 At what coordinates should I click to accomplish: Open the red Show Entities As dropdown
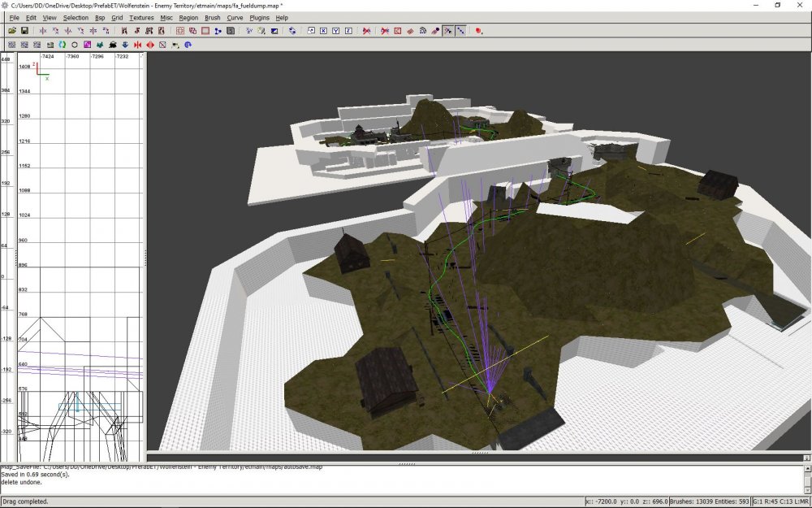[x=479, y=31]
